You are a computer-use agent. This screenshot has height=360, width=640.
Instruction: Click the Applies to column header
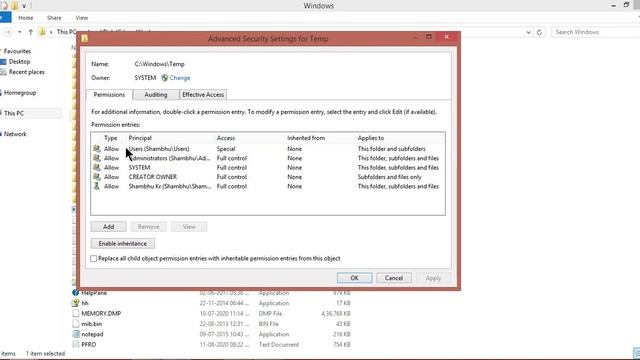click(x=371, y=138)
